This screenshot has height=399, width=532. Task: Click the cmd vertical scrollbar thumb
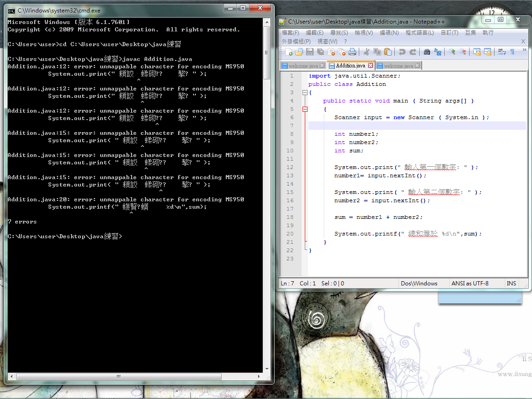click(266, 53)
